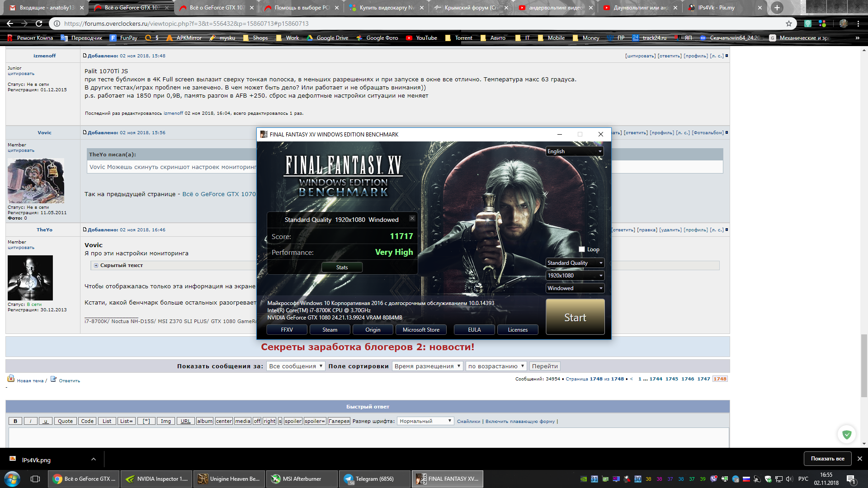Click the browser reload icon
This screenshot has width=868, height=488.
(x=39, y=23)
